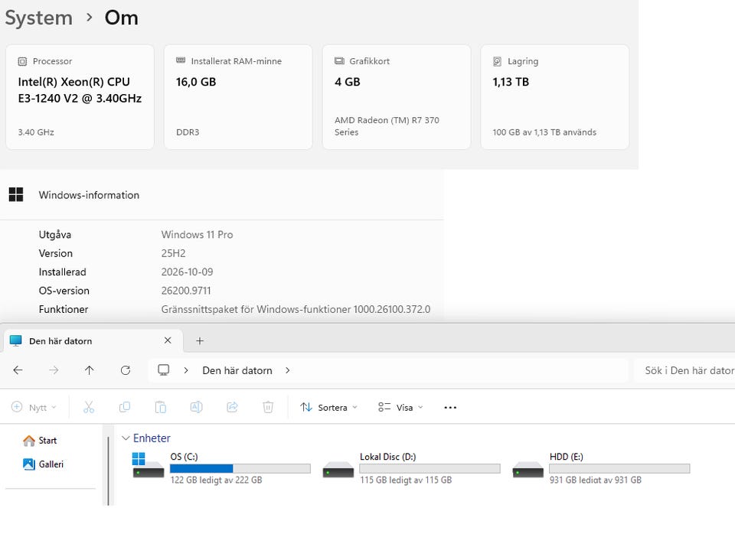This screenshot has height=560, width=735.
Task: Go forward with the right arrow
Action: pyautogui.click(x=54, y=370)
